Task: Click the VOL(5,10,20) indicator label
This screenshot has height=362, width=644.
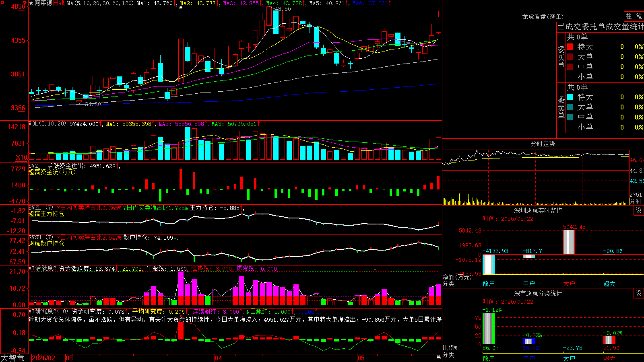Action: tap(47, 124)
